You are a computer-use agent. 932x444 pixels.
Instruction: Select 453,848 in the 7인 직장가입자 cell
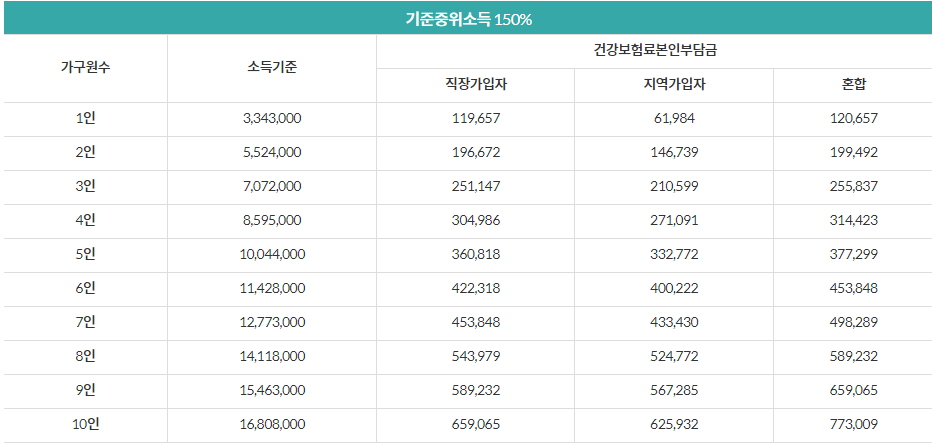(x=476, y=322)
